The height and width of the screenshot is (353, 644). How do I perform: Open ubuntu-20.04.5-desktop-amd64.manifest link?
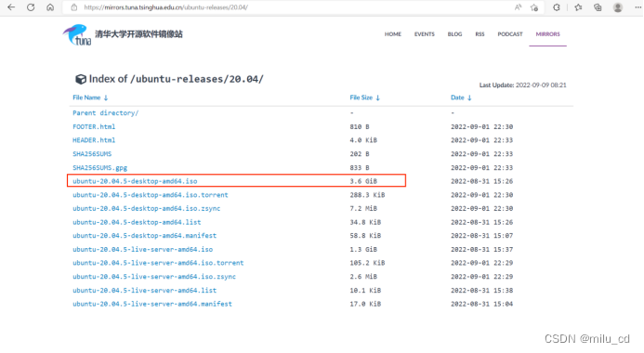145,236
